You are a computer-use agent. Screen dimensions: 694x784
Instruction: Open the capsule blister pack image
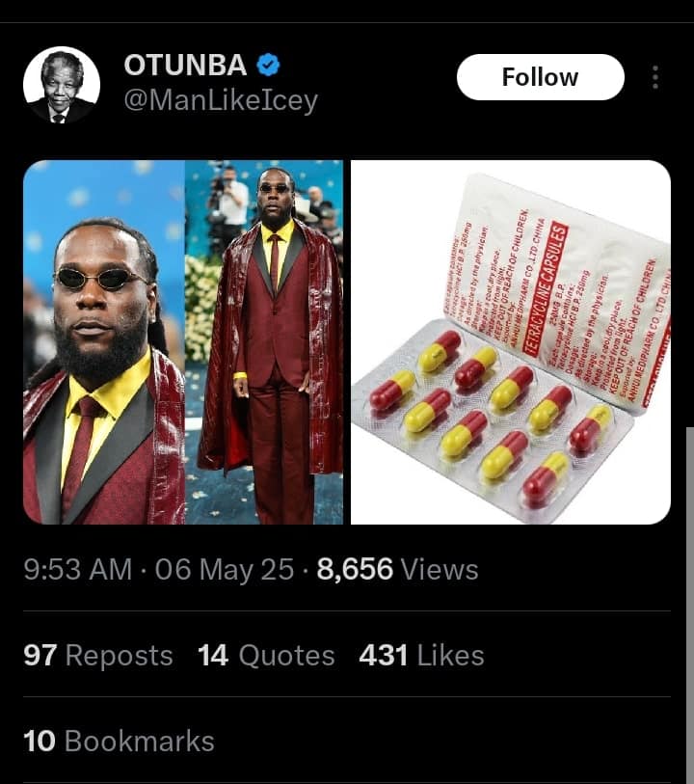coord(510,342)
